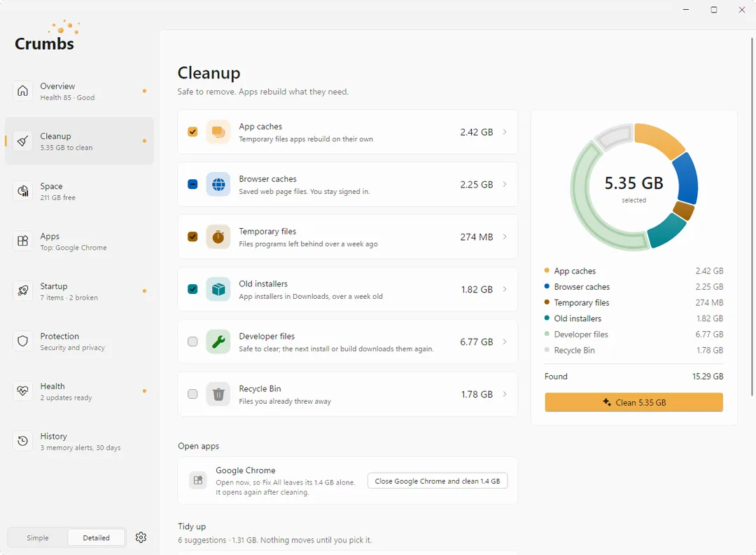Click the Protection shield icon
This screenshot has width=756, height=555.
tap(22, 341)
